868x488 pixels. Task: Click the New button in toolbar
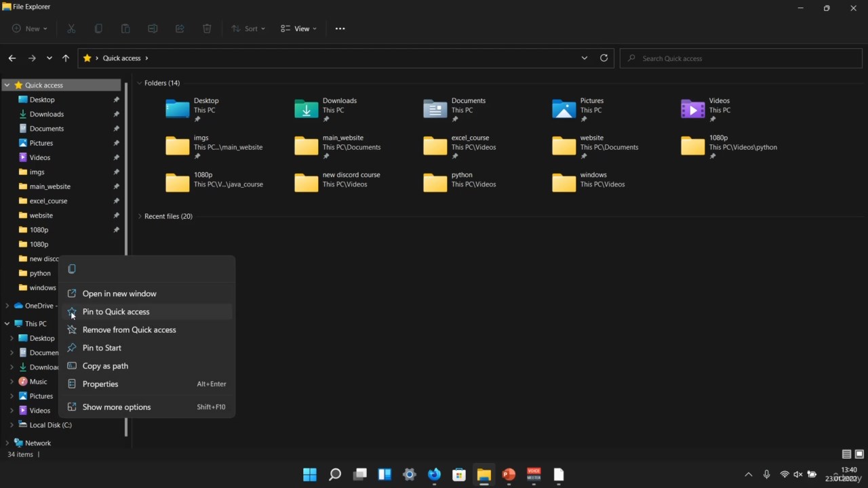pyautogui.click(x=30, y=28)
